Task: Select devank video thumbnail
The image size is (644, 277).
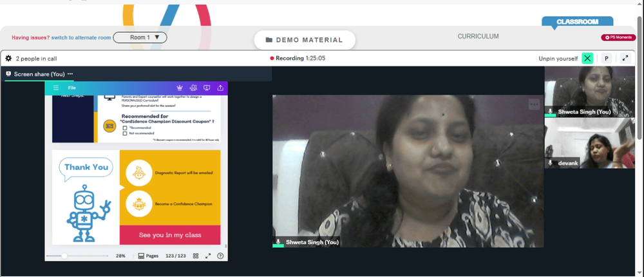Action: [589, 143]
